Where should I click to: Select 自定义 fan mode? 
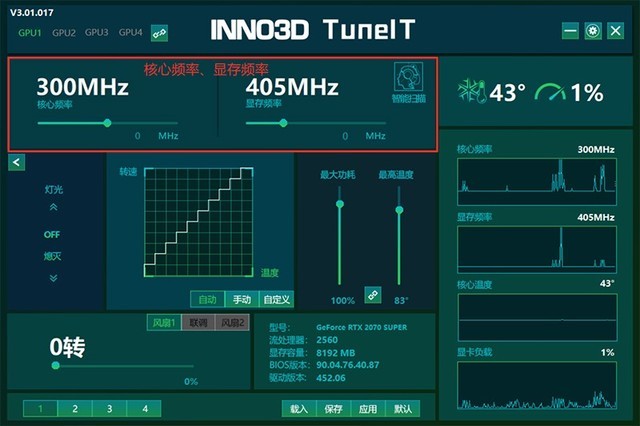coord(277,300)
